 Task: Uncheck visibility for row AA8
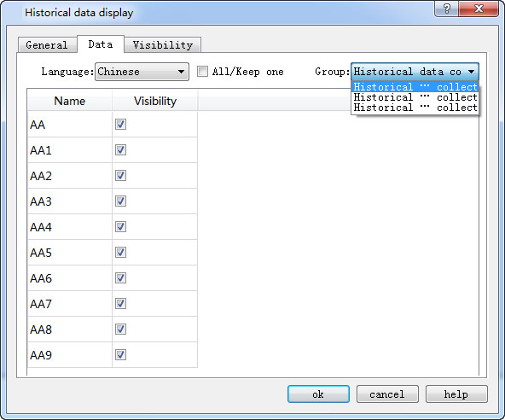(x=120, y=330)
